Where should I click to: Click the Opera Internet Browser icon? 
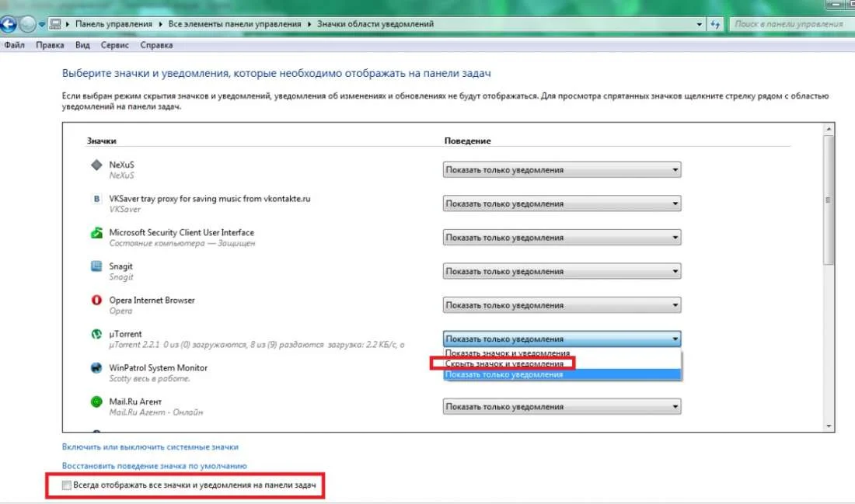pyautogui.click(x=96, y=301)
